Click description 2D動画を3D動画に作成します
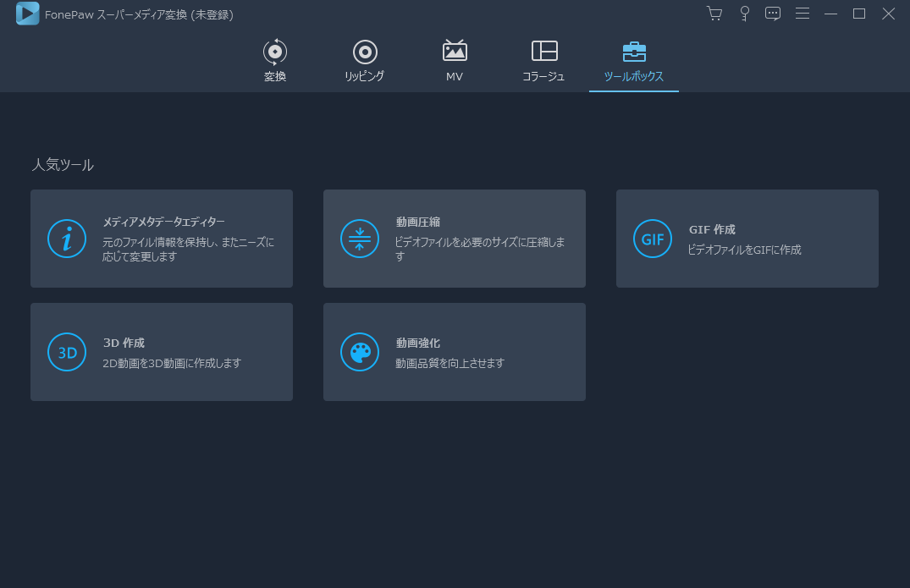 (172, 364)
